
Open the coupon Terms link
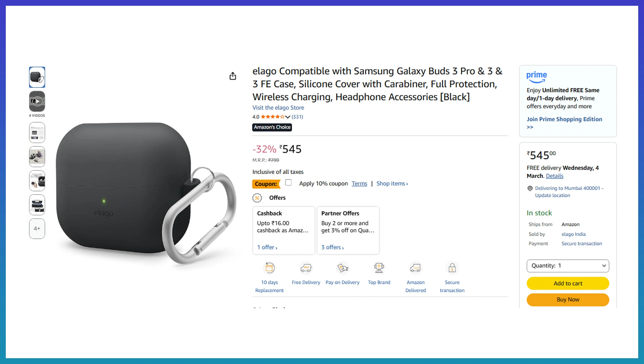click(x=359, y=184)
